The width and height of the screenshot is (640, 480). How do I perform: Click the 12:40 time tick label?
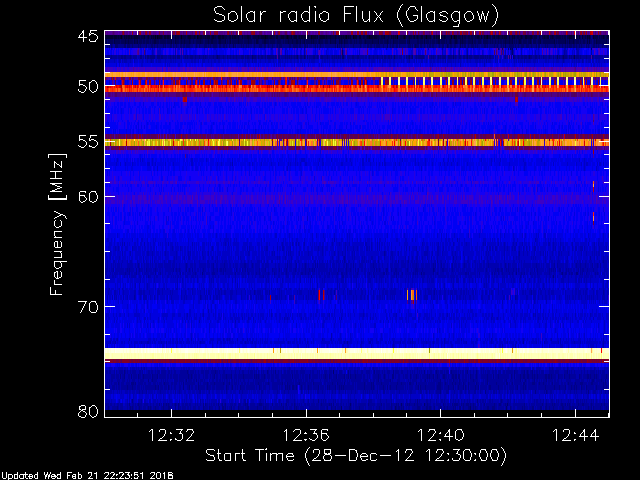tap(440, 435)
